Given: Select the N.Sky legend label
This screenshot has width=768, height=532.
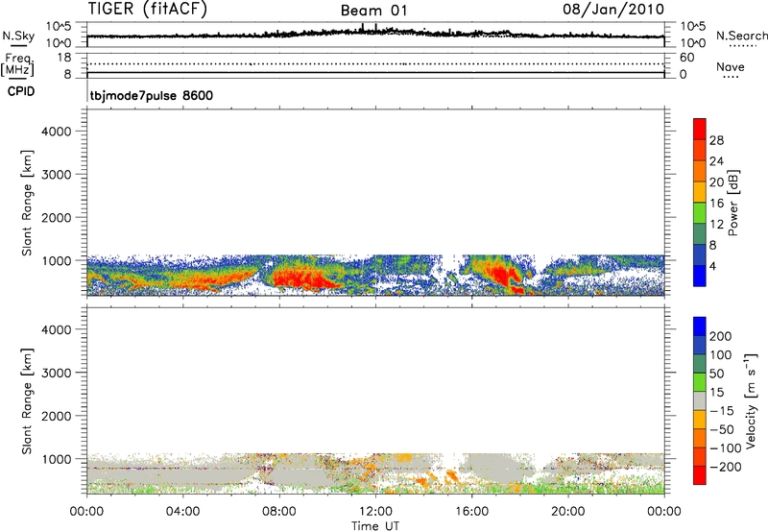Looking at the screenshot, I should coord(18,36).
